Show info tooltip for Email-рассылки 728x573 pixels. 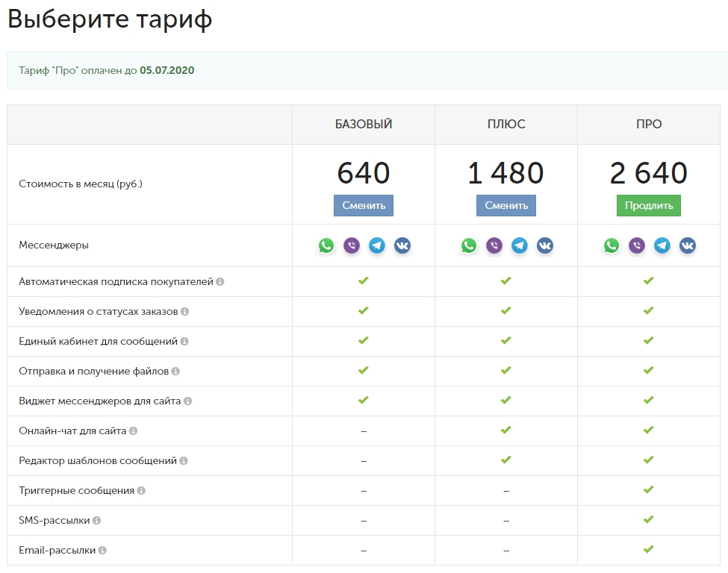pos(102,551)
